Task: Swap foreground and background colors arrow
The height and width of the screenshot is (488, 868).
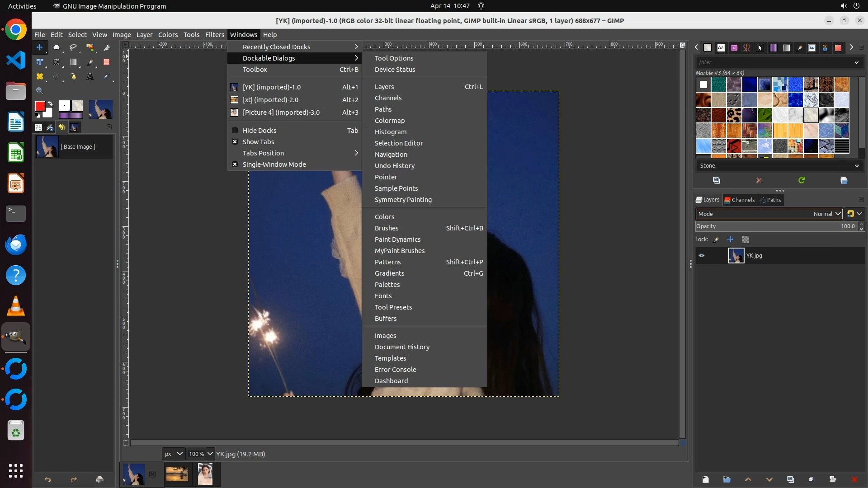Action: [x=50, y=103]
